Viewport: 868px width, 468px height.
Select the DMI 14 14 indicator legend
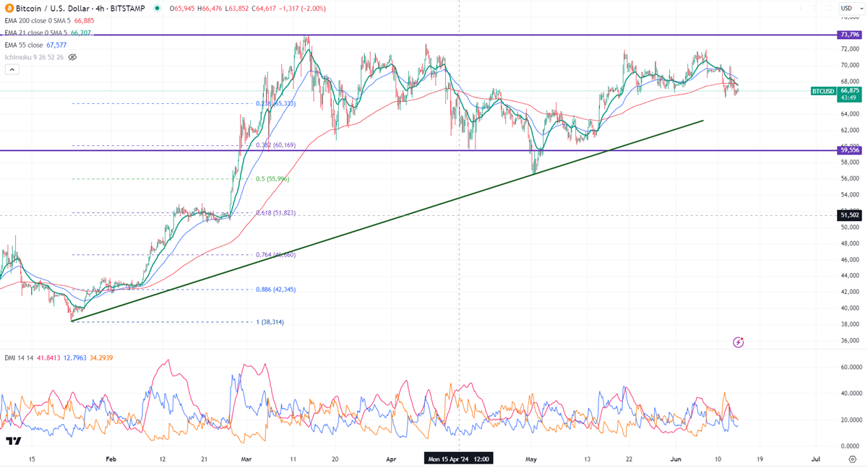point(18,357)
